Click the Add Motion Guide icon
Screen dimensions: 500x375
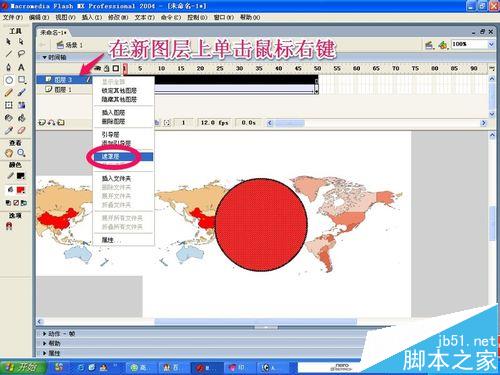click(51, 123)
